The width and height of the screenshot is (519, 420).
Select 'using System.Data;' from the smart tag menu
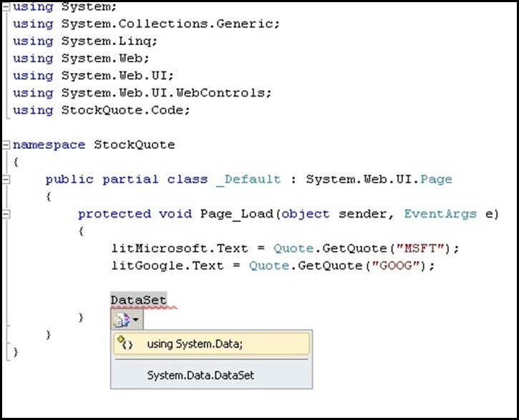(x=195, y=344)
